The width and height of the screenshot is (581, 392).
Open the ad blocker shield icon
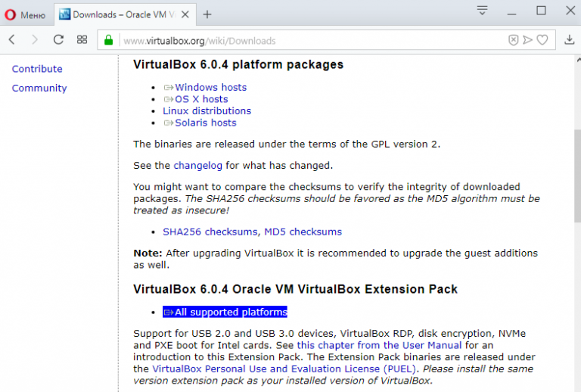click(513, 40)
